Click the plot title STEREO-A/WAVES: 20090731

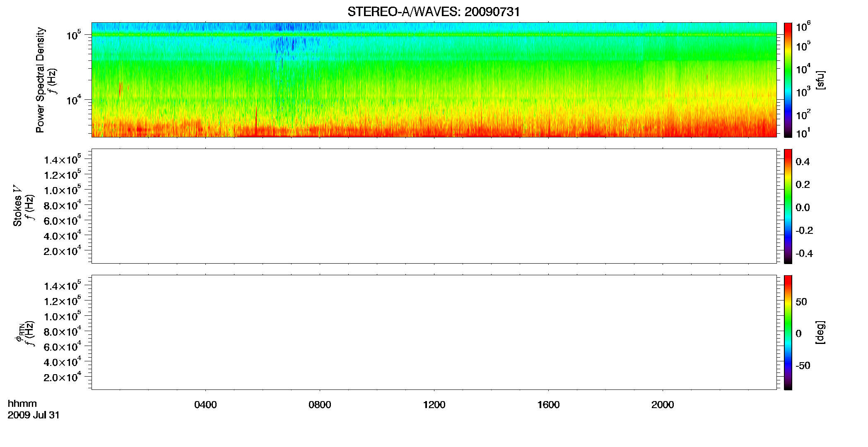point(434,12)
